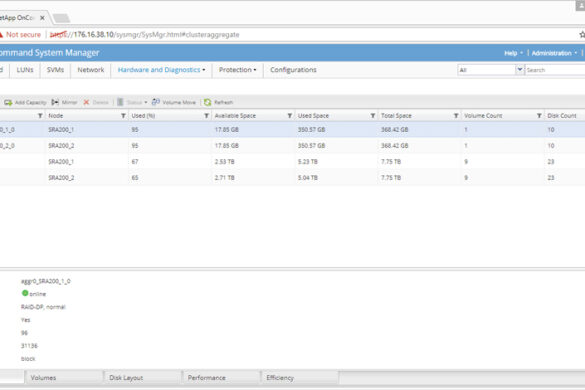This screenshot has height=390, width=585.
Task: Switch to the Volumes bottom tab
Action: [x=64, y=378]
